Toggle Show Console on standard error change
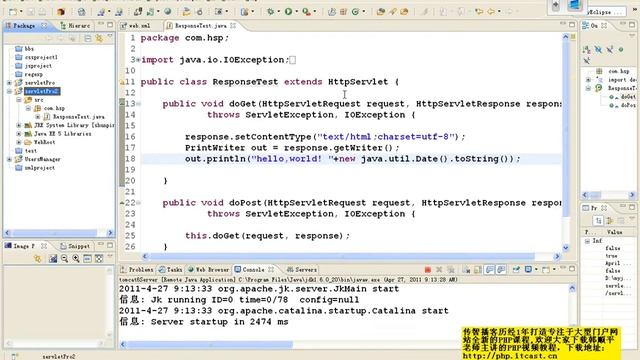 [x=501, y=270]
